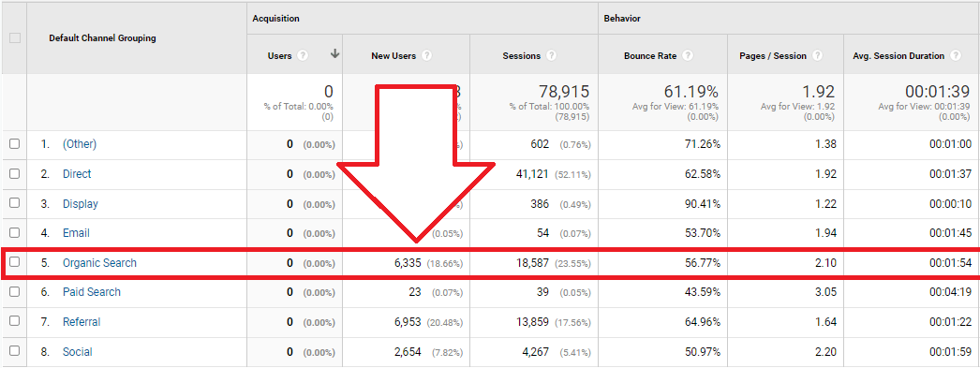Click (Other) bounce rate 71.26%
980x368 pixels.
702,144
